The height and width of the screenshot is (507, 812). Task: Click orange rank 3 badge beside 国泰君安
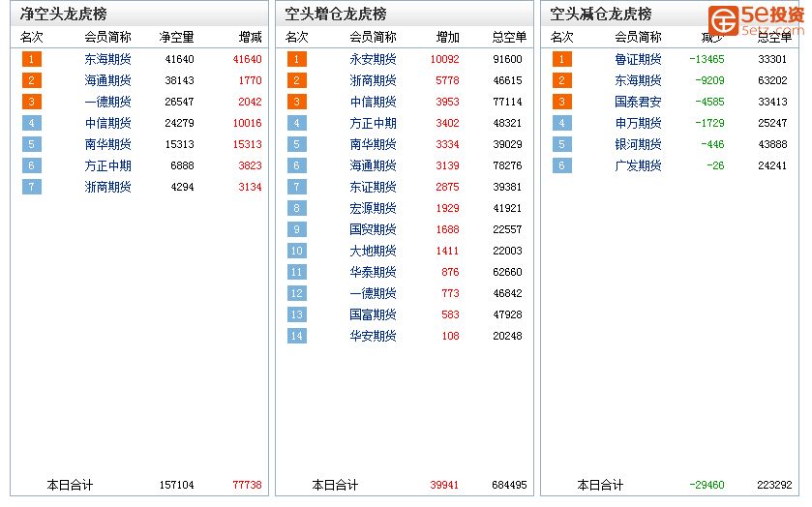point(562,102)
